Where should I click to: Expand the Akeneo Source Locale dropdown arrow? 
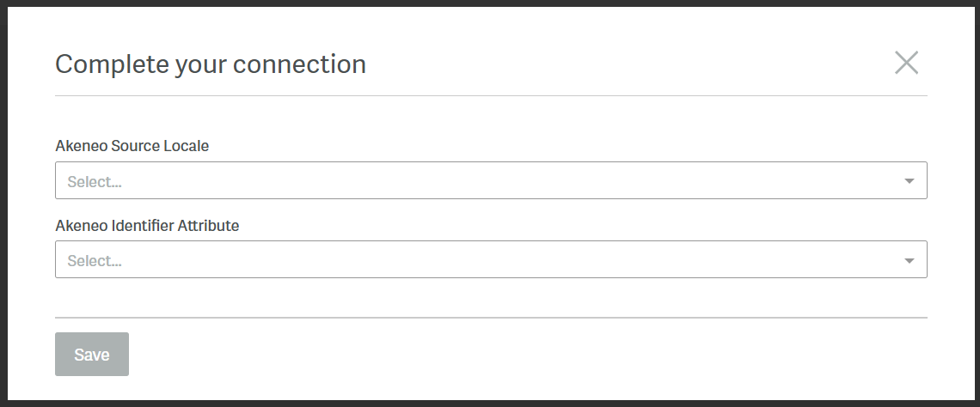point(909,181)
